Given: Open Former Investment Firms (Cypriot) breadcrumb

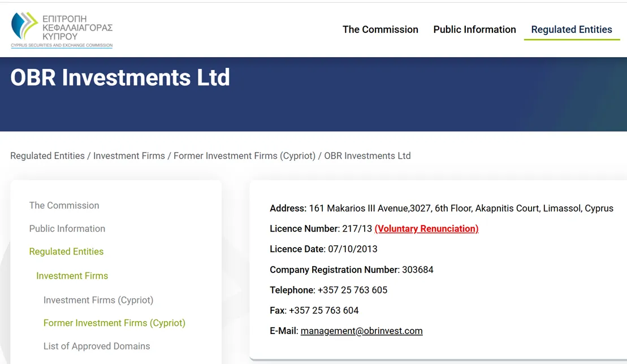Looking at the screenshot, I should [x=244, y=156].
